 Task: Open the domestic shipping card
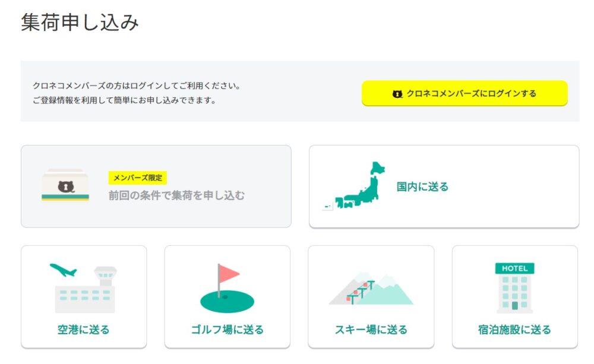tap(444, 186)
